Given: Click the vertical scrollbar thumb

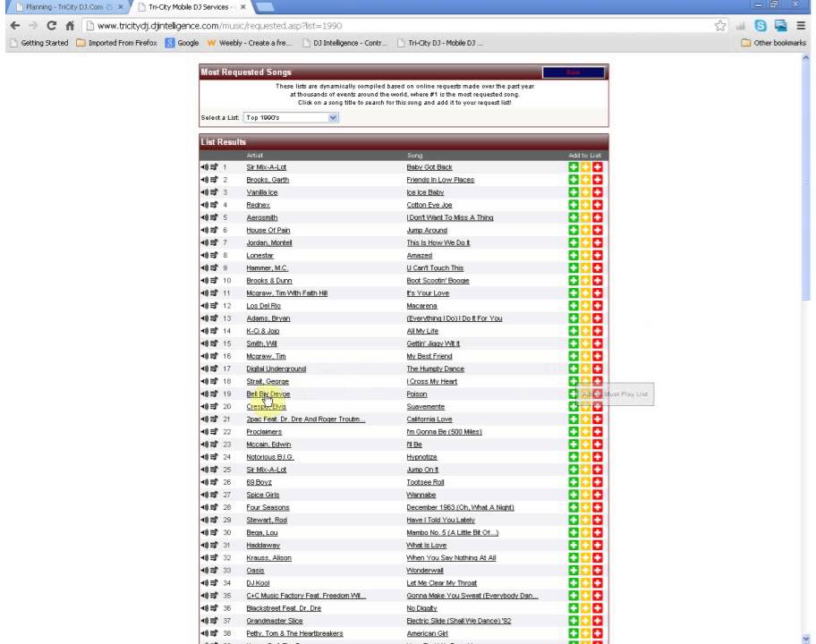Looking at the screenshot, I should 806,182.
